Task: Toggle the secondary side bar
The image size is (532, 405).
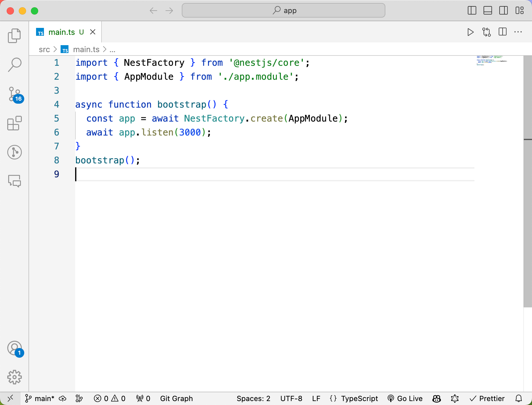Action: (x=504, y=11)
